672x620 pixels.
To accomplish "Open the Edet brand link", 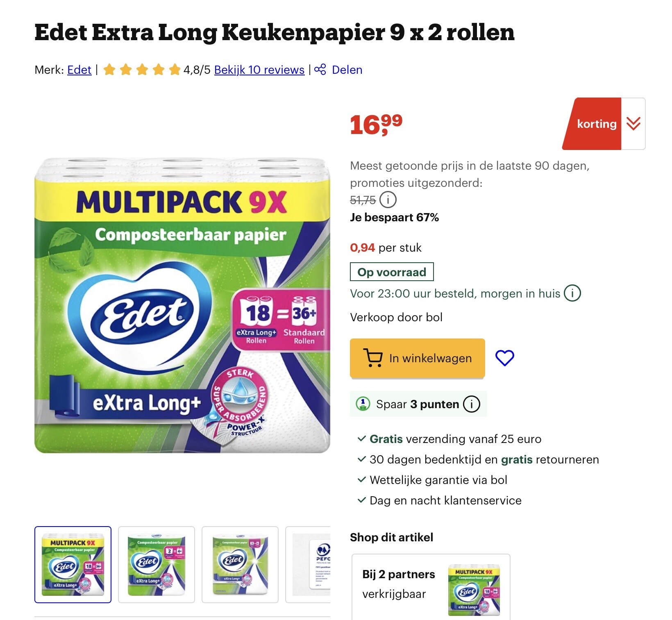I will pyautogui.click(x=79, y=70).
